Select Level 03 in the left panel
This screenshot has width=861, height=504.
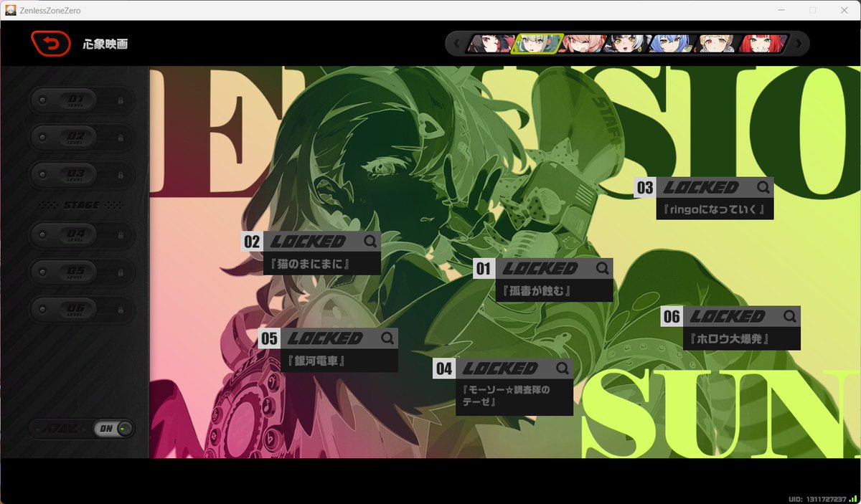click(x=81, y=174)
